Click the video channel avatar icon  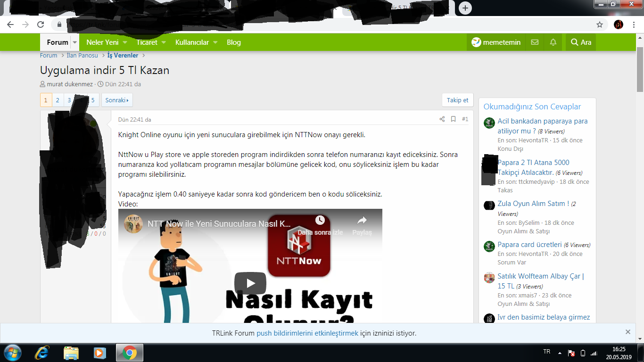pos(133,223)
